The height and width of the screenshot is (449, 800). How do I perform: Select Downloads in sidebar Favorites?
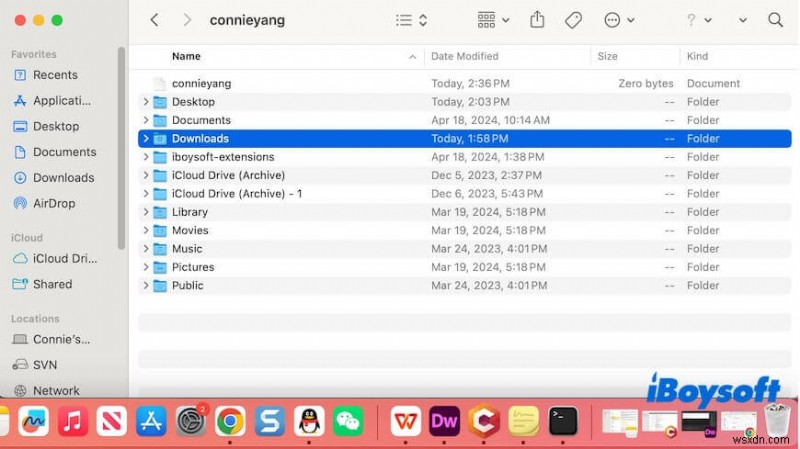point(54,178)
